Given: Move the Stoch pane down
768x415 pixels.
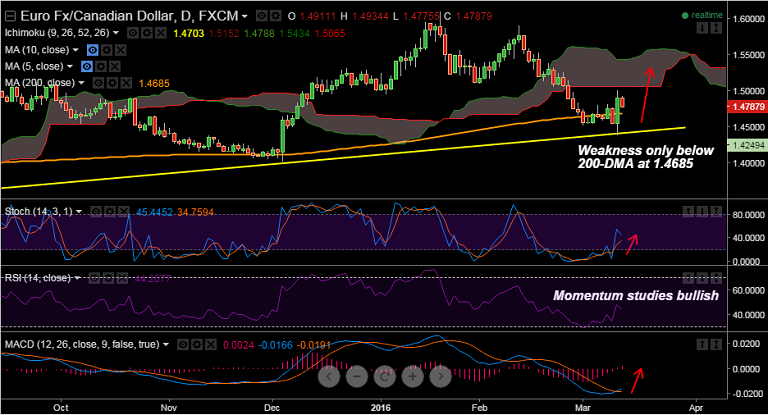Looking at the screenshot, I should pyautogui.click(x=702, y=212).
